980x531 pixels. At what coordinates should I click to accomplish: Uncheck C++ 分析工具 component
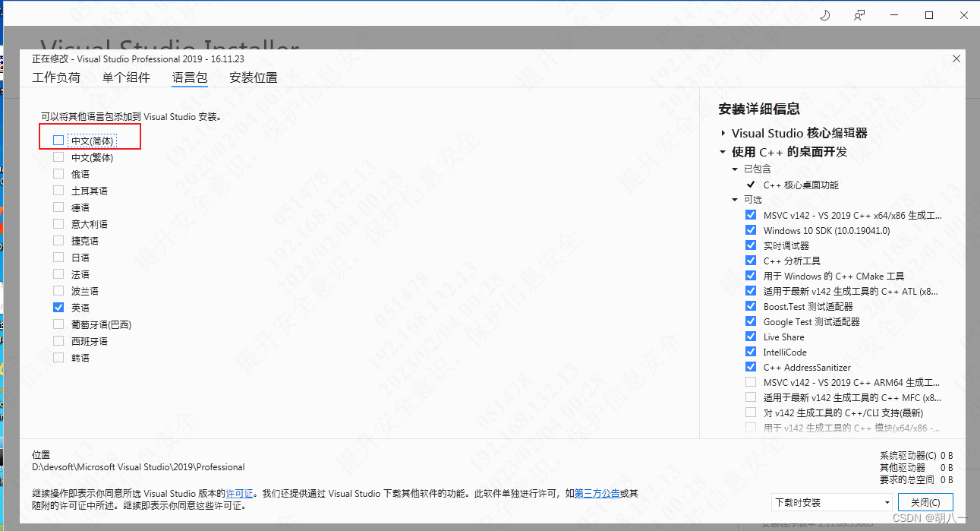pyautogui.click(x=751, y=261)
